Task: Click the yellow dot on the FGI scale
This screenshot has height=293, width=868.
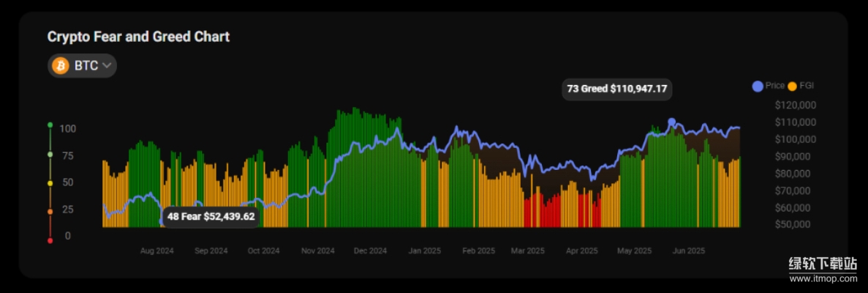Action: (50, 182)
